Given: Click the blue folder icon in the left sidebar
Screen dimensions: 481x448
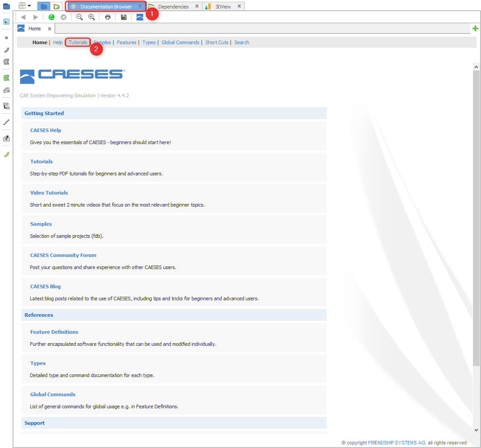Looking at the screenshot, I should pos(6,6).
